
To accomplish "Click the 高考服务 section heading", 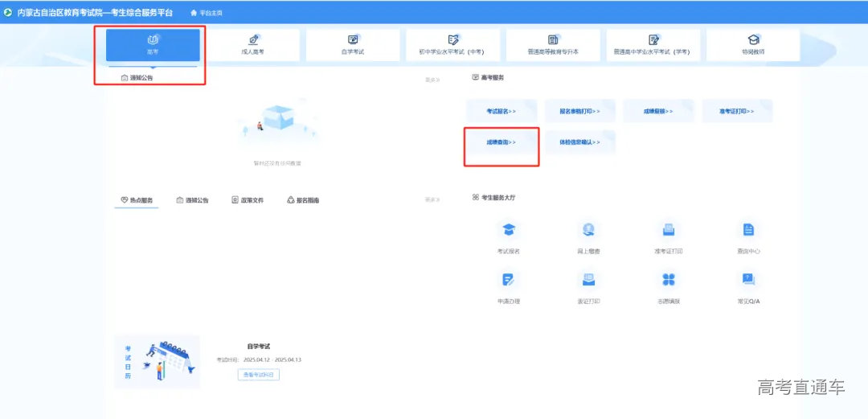I will (492, 77).
